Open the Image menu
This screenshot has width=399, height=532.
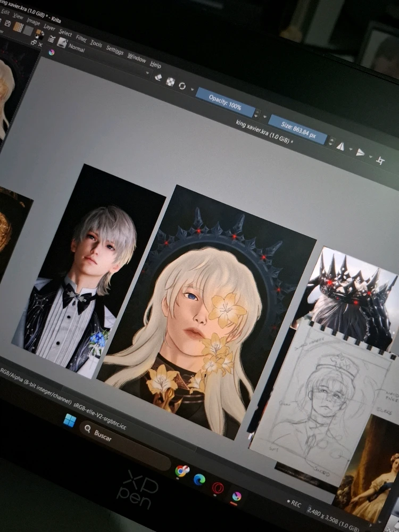33,21
